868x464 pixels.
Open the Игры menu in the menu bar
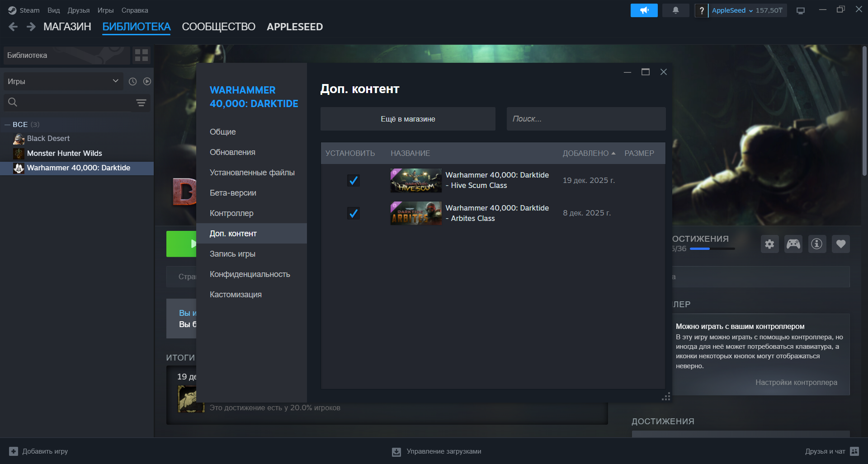click(x=105, y=10)
